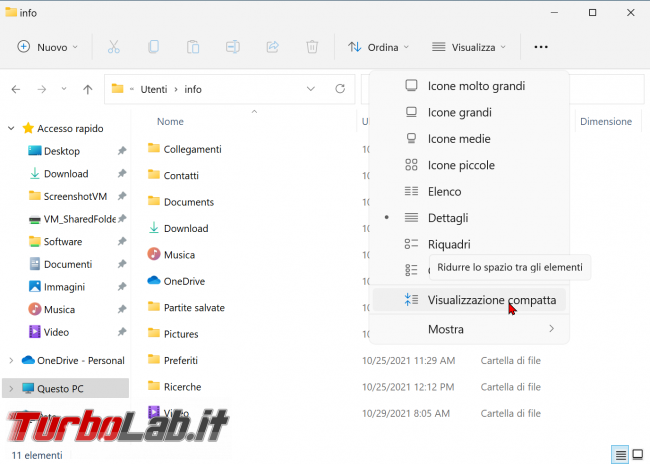The width and height of the screenshot is (650, 464).
Task: Select the Documents folder
Action: point(189,202)
